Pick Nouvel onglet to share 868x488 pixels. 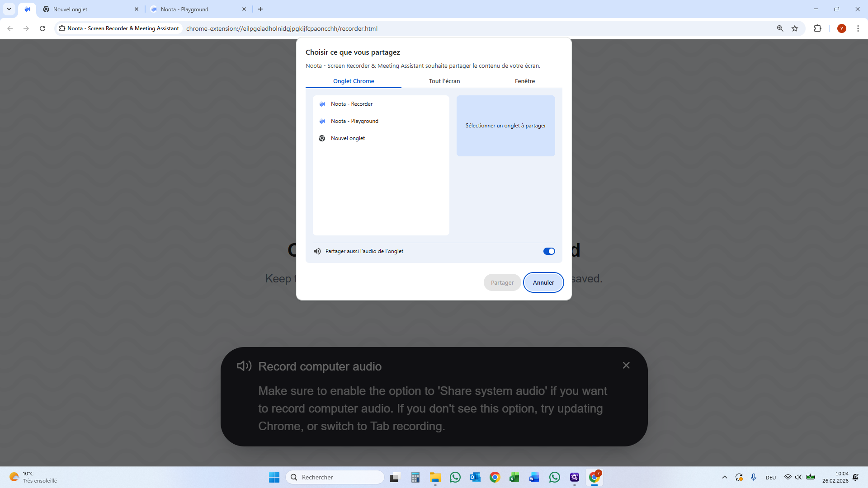click(x=348, y=138)
